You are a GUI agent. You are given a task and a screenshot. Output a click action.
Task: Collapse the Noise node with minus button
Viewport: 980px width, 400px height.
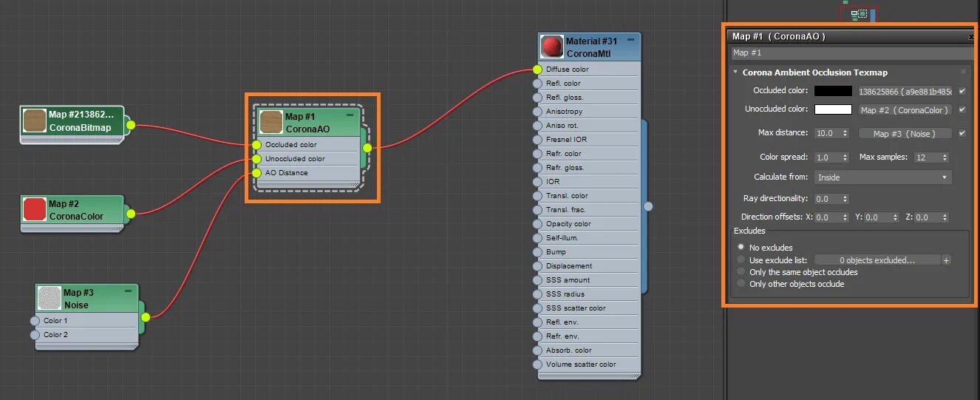pos(129,291)
